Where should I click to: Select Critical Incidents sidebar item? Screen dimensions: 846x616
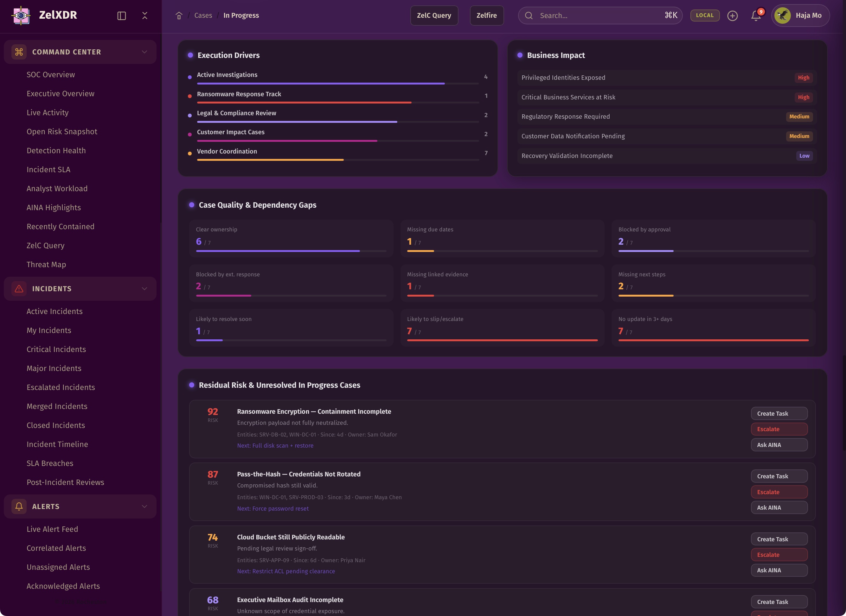pos(56,349)
